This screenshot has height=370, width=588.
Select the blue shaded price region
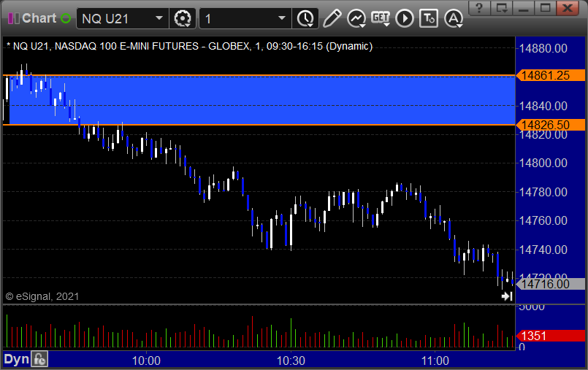[262, 100]
